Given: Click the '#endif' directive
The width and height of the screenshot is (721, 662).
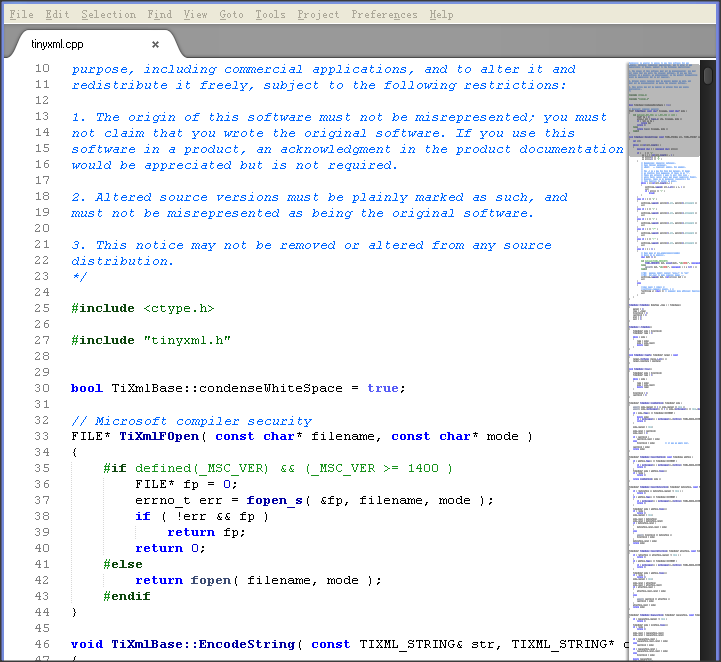Looking at the screenshot, I should pyautogui.click(x=127, y=596).
